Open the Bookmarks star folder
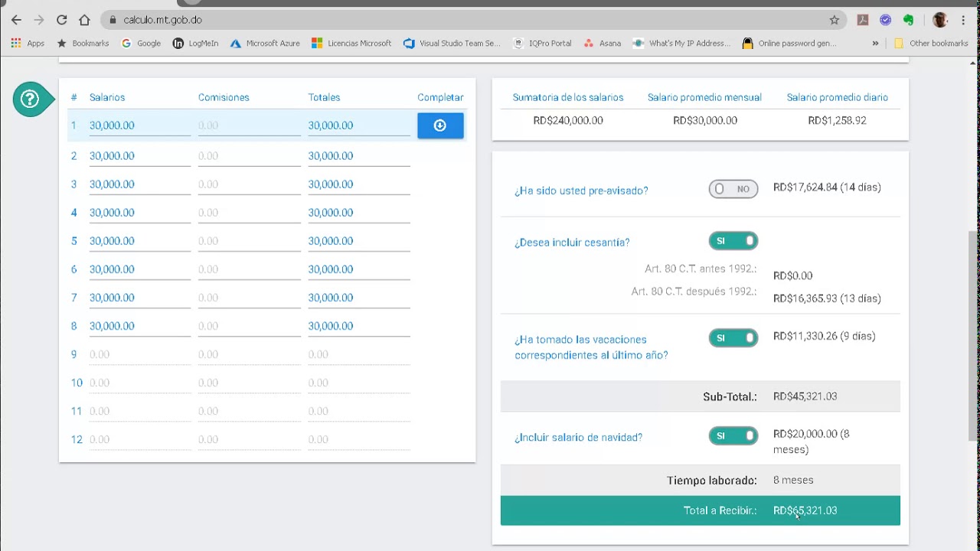This screenshot has height=551, width=980. pos(83,44)
